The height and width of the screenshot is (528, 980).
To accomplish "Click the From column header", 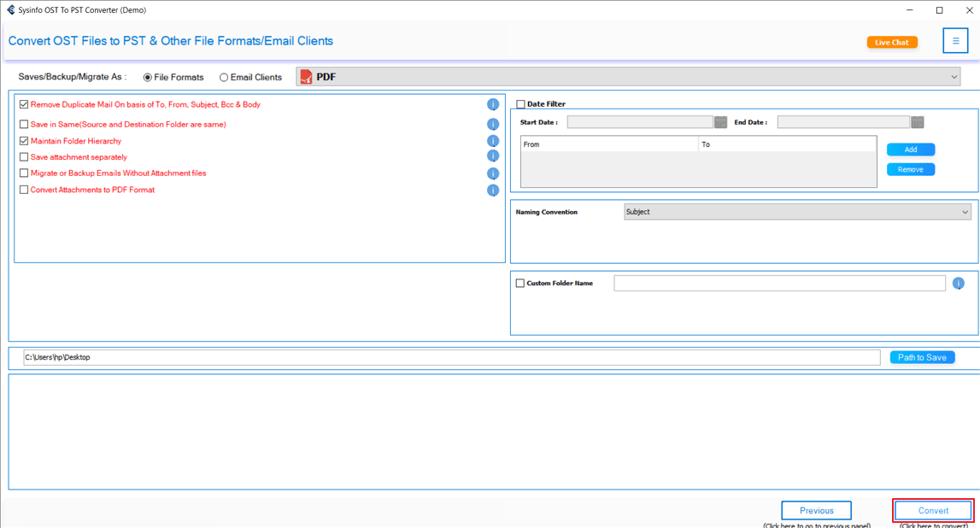I will (609, 144).
